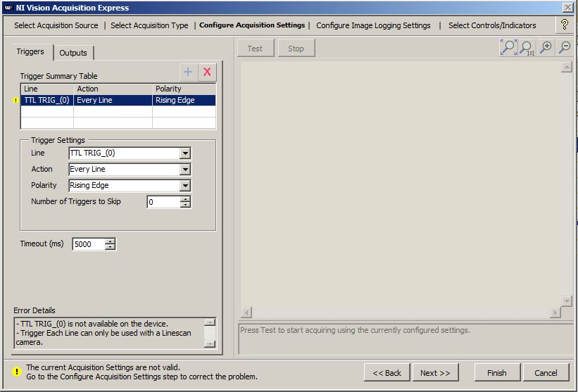The width and height of the screenshot is (578, 392).
Task: Click the Line column header
Action: [47, 89]
